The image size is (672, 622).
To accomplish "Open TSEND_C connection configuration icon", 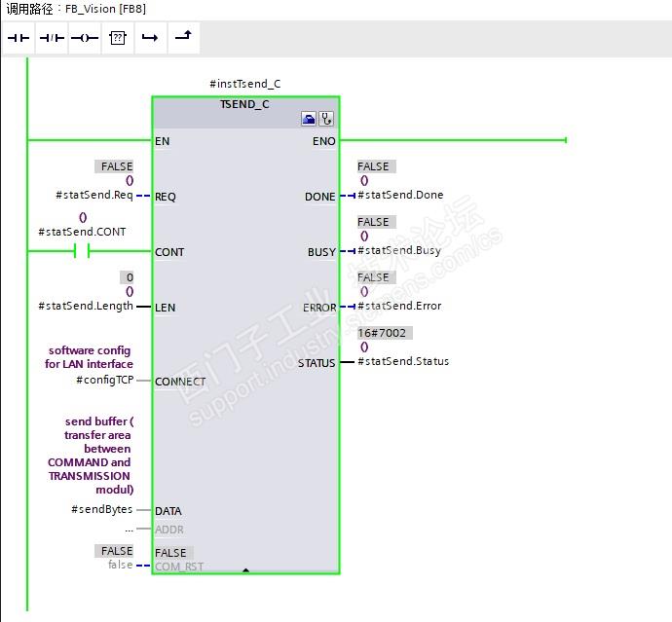I will tap(309, 119).
